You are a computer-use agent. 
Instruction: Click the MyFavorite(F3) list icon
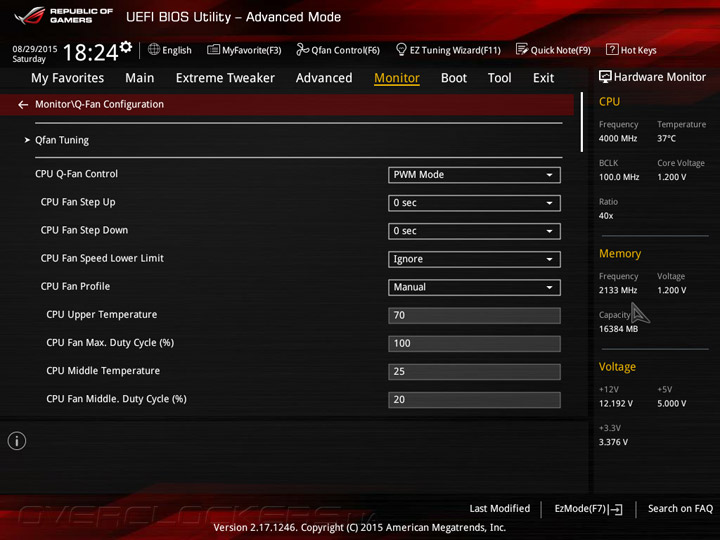pyautogui.click(x=213, y=50)
